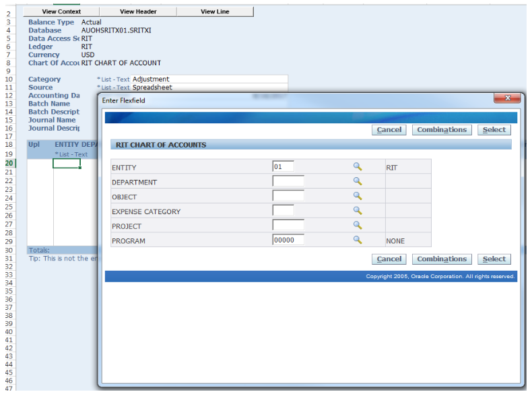Viewport: 532px width, 394px height.
Task: Click the ENTITY search magnifier icon
Action: (358, 167)
